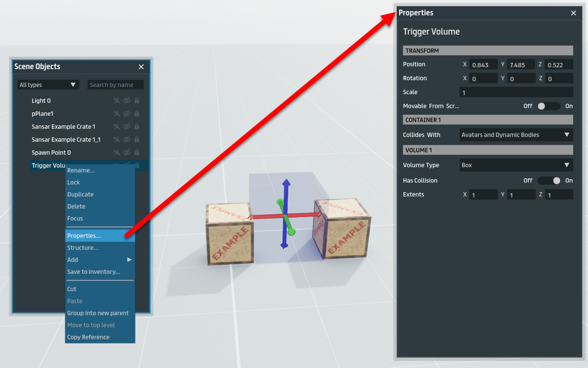Click the lock icon for Spawn Point 0
Image resolution: width=588 pixels, height=368 pixels.
pos(137,153)
